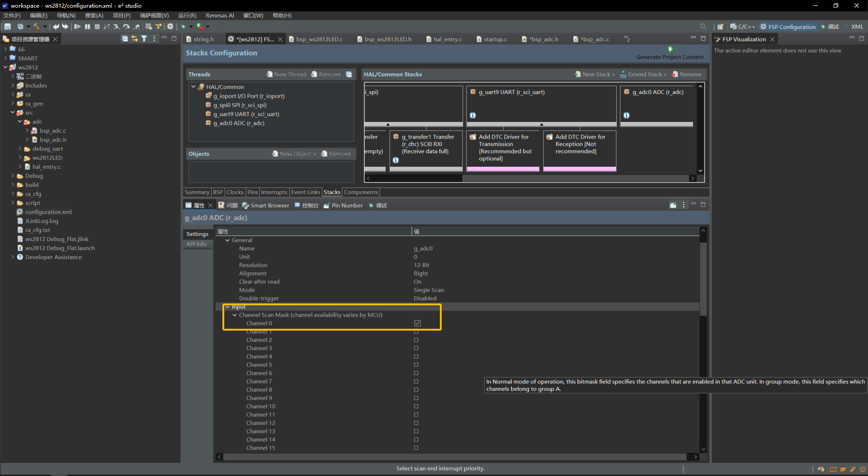Switch to the Pins tab
Viewport: 868px width, 476px height.
point(252,192)
